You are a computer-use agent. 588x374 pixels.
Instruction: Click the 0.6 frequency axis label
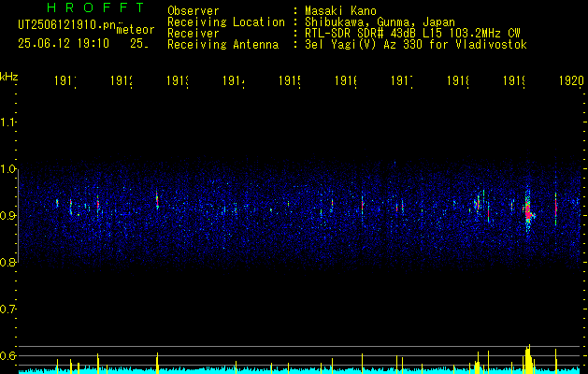pos(8,355)
